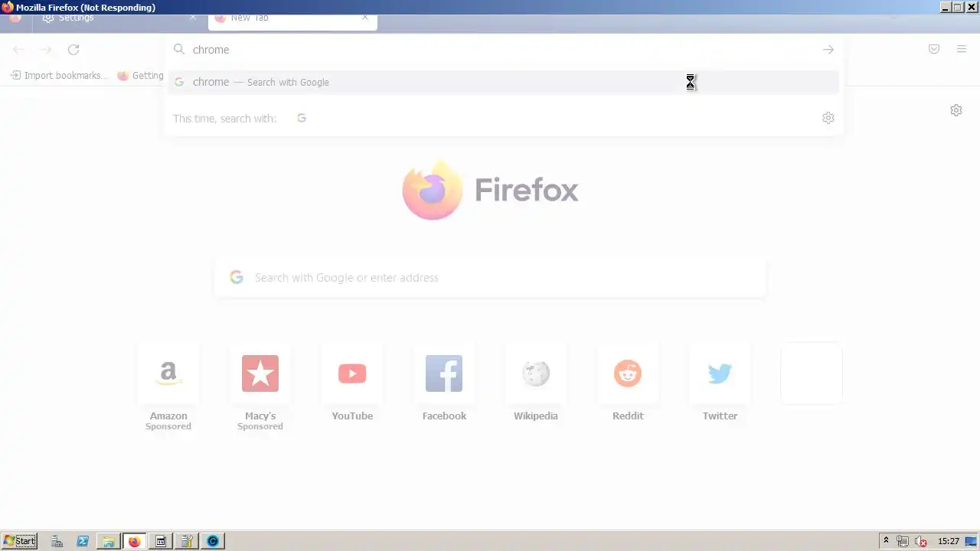Open search settings gear in URL dropdown

(828, 118)
